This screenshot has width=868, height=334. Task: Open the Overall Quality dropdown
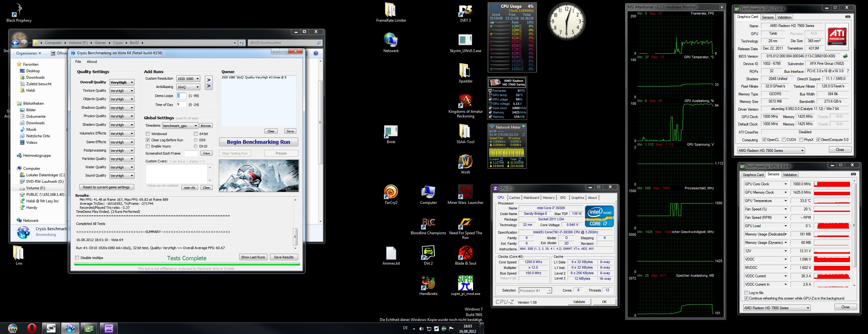[x=122, y=82]
